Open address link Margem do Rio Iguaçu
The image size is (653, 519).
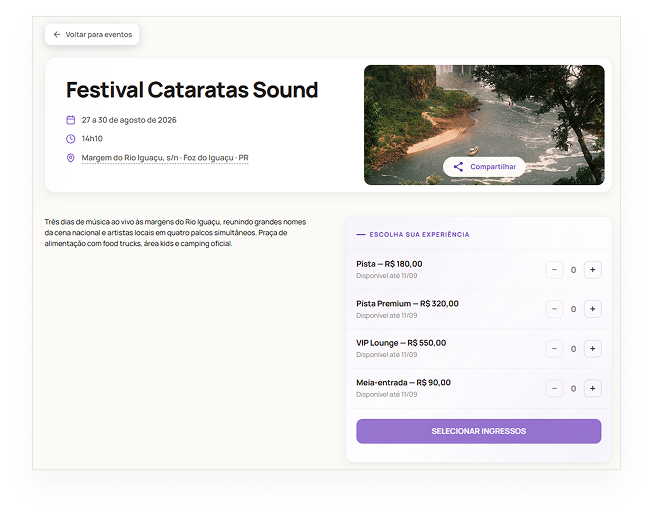point(165,158)
